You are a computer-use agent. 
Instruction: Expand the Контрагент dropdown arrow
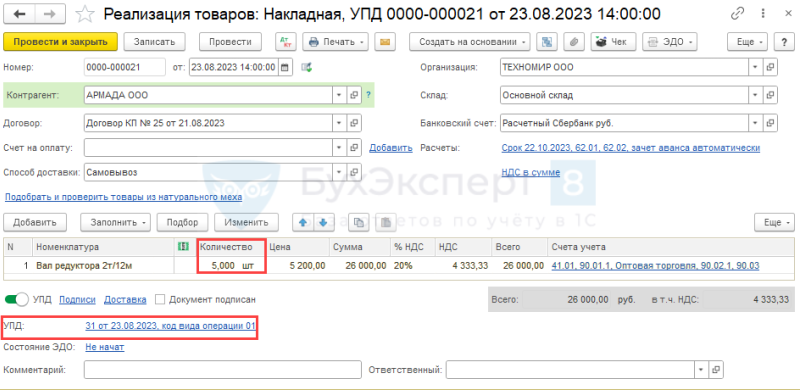pos(340,95)
